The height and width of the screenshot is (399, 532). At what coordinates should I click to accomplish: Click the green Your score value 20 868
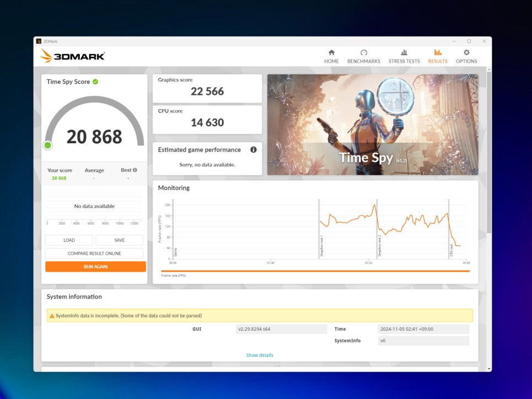click(x=59, y=178)
